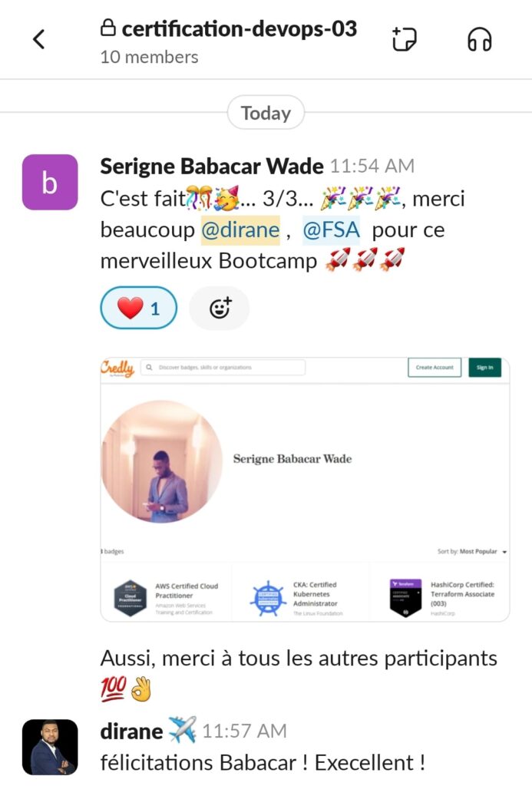The width and height of the screenshot is (532, 786).
Task: Tap Serigne Babacar Wade sender name
Action: tap(212, 167)
